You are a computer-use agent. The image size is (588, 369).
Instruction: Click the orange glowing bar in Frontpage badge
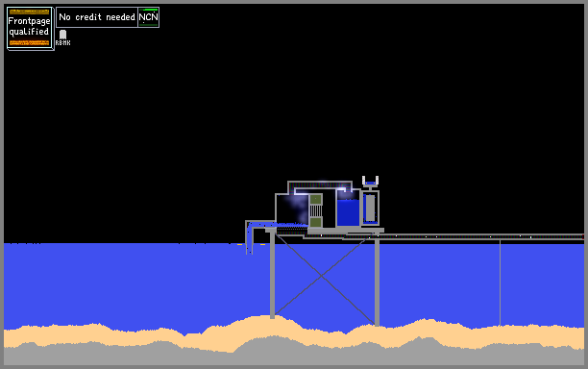(x=29, y=42)
